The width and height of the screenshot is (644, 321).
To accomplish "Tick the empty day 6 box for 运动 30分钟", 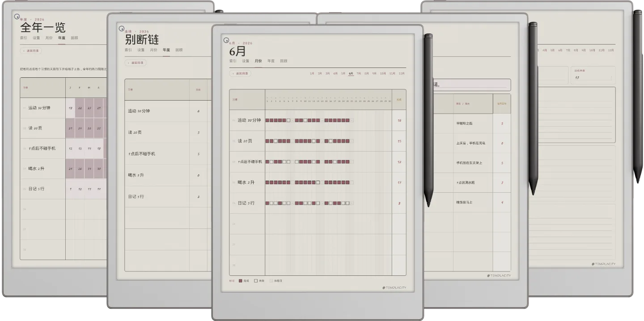I will pos(288,120).
